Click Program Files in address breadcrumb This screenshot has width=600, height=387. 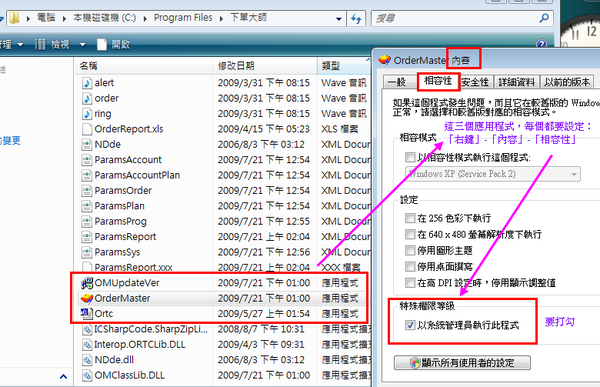(183, 18)
